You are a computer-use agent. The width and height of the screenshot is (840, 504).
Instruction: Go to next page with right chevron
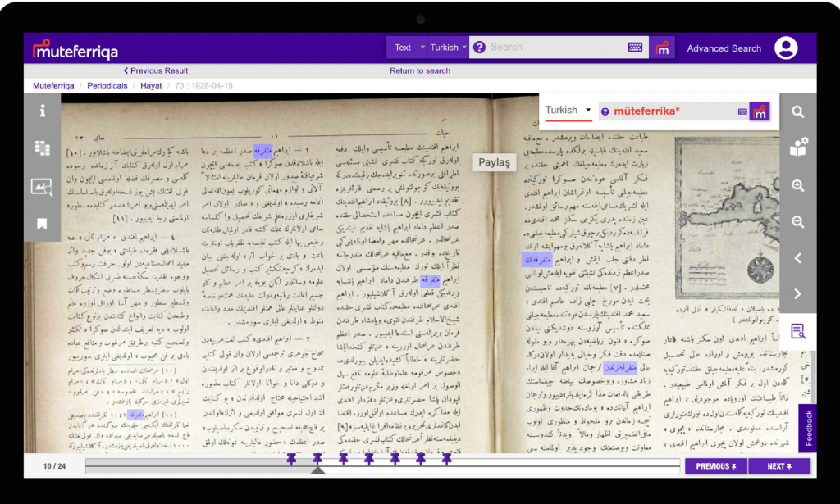coord(797,294)
